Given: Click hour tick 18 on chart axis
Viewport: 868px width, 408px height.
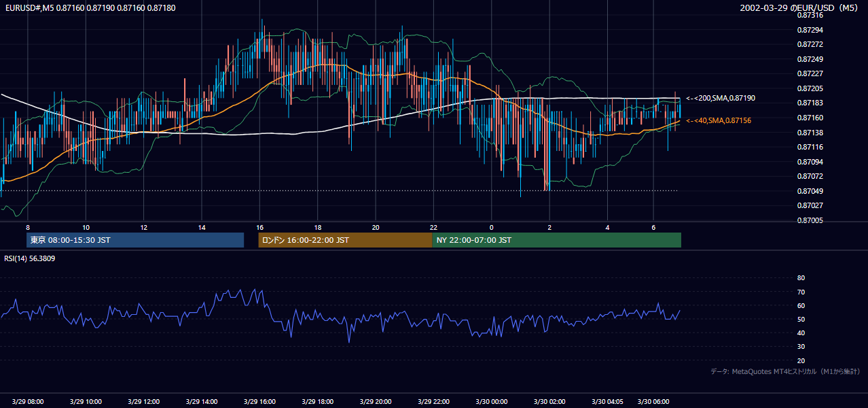Looking at the screenshot, I should 318,227.
